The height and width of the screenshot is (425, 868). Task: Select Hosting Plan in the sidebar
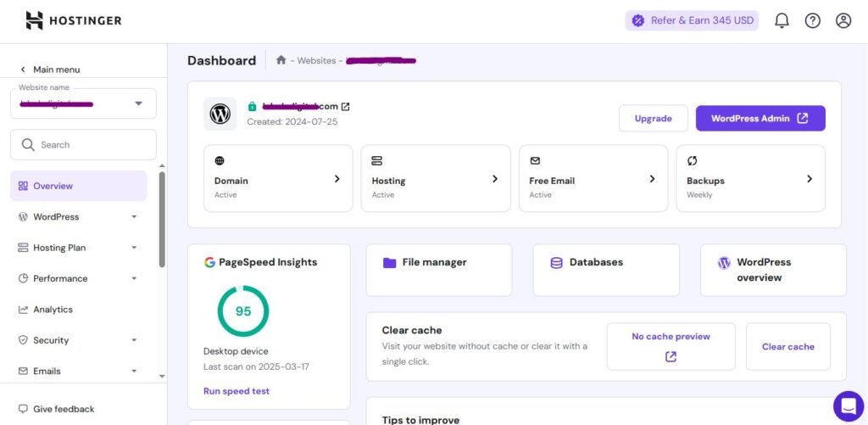tap(79, 248)
